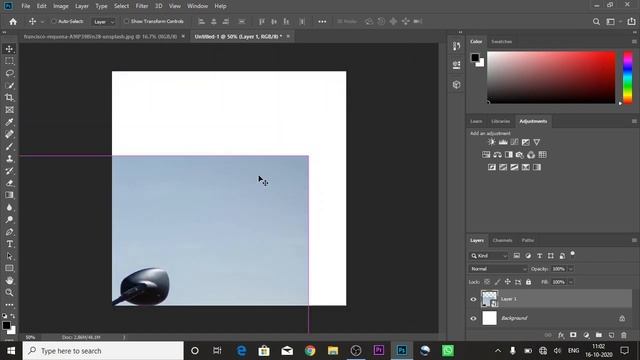Screen dimensions: 640x360
Task: Click the Type here to search box
Action: click(x=103, y=351)
